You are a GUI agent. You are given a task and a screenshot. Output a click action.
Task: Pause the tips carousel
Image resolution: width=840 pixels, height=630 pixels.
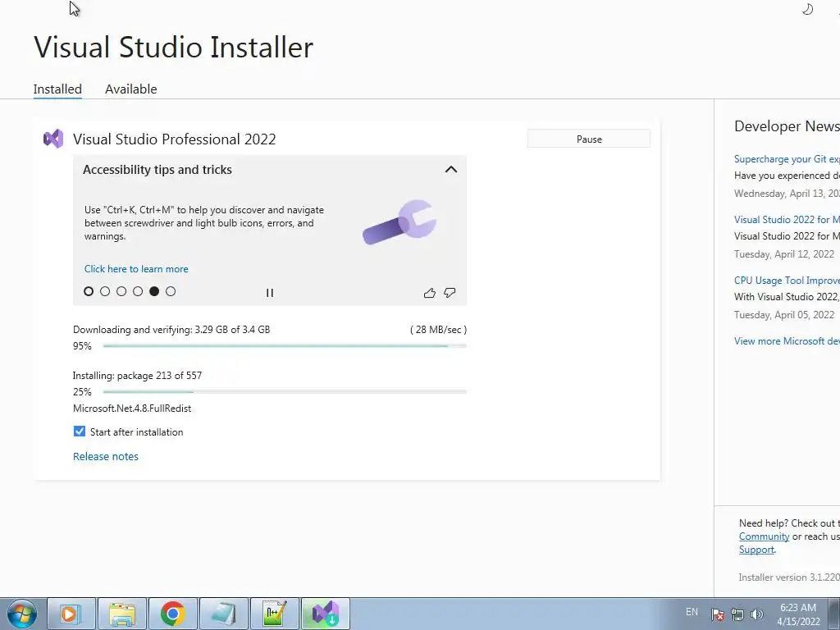pyautogui.click(x=269, y=293)
